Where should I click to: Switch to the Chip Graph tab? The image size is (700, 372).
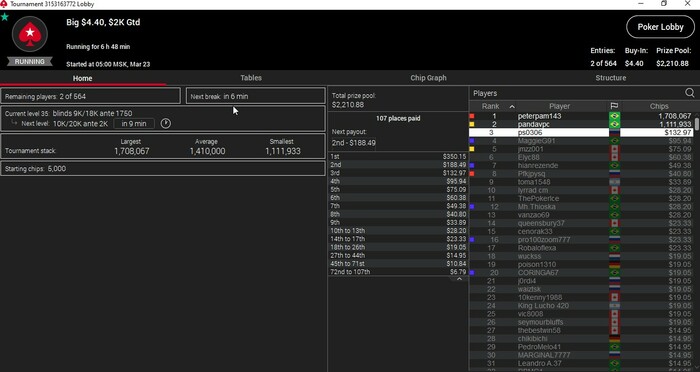428,78
